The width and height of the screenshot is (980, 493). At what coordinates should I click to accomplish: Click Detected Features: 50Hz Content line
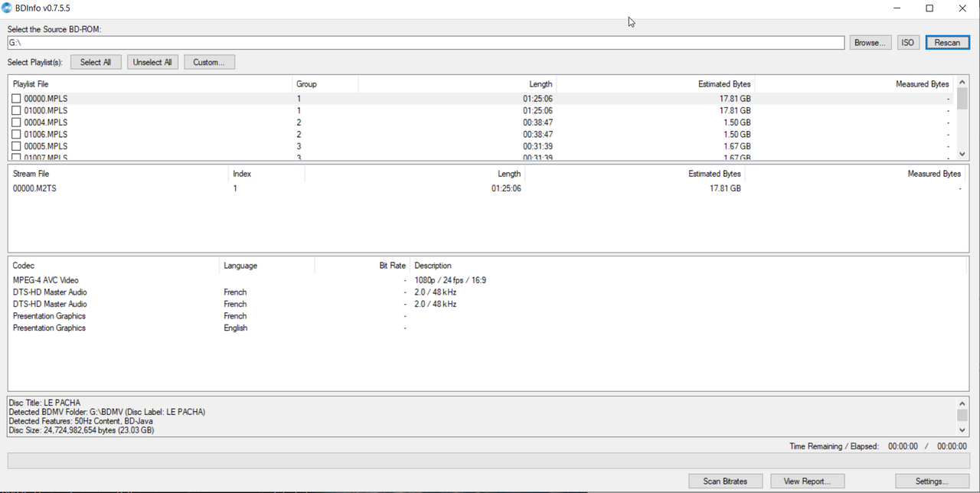click(82, 421)
